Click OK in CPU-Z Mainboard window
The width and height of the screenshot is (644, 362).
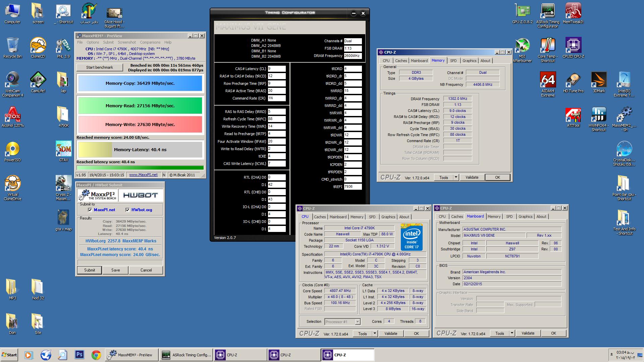tap(553, 333)
